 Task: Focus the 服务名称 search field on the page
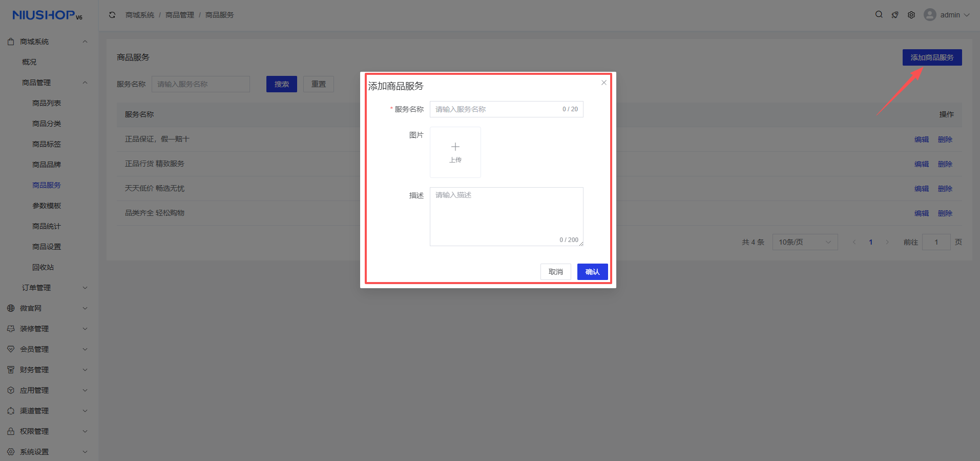point(201,84)
